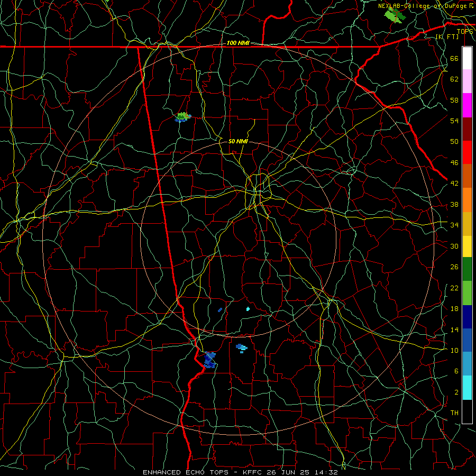Click the "30" legend value
The image size is (476, 476).
tap(454, 246)
